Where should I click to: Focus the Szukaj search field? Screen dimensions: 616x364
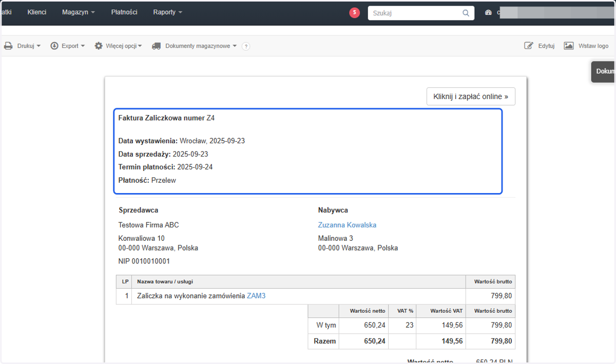[415, 13]
